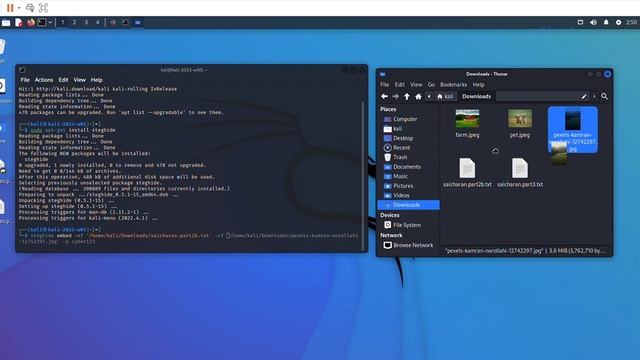Open path history dropdown beside pencil icon
Viewport: 640px width, 360px height.
(x=594, y=96)
